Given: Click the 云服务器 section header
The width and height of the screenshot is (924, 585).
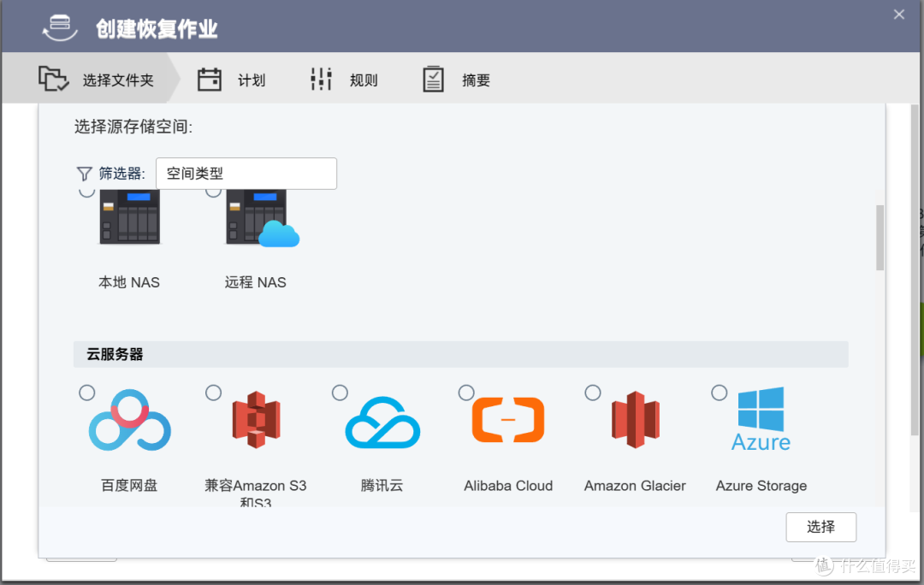Looking at the screenshot, I should click(461, 354).
